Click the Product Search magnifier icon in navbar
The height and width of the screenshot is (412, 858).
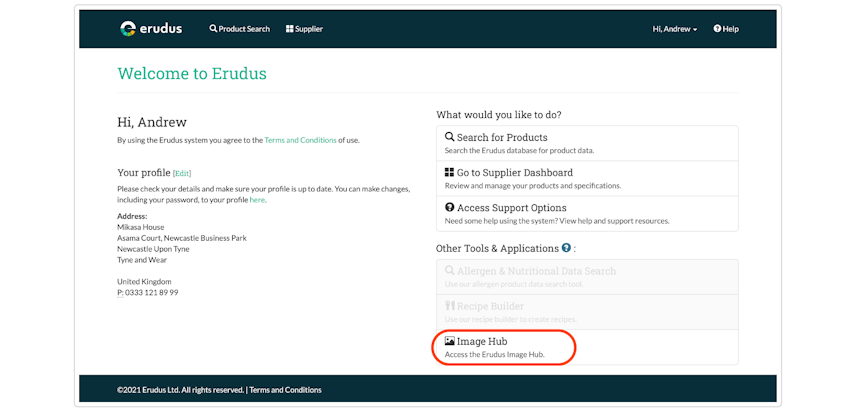pos(213,28)
